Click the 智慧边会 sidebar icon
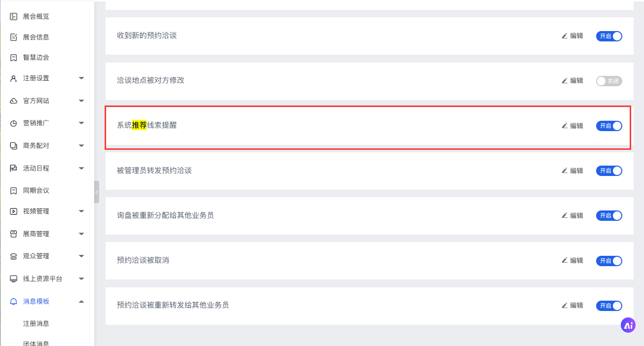Viewport: 644px width, 346px height. pos(14,58)
